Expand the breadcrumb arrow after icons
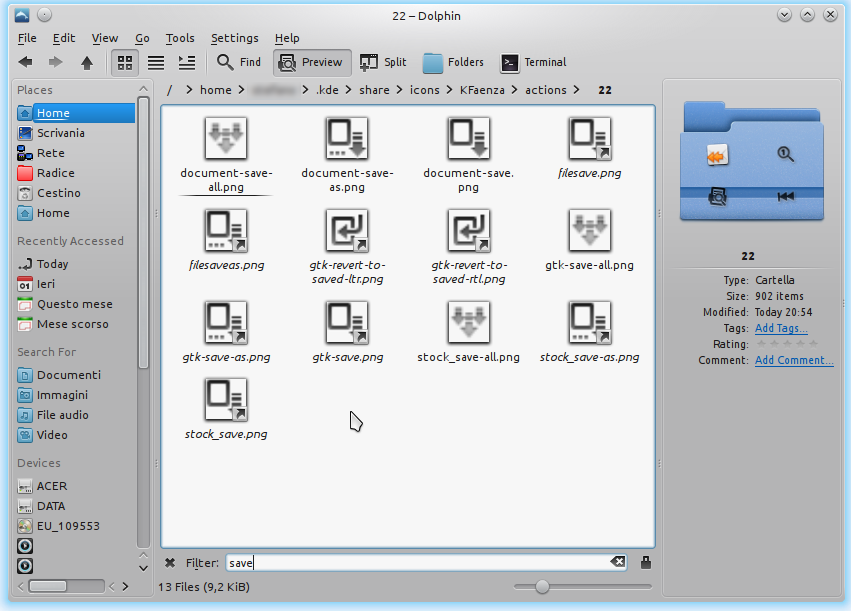 [447, 90]
